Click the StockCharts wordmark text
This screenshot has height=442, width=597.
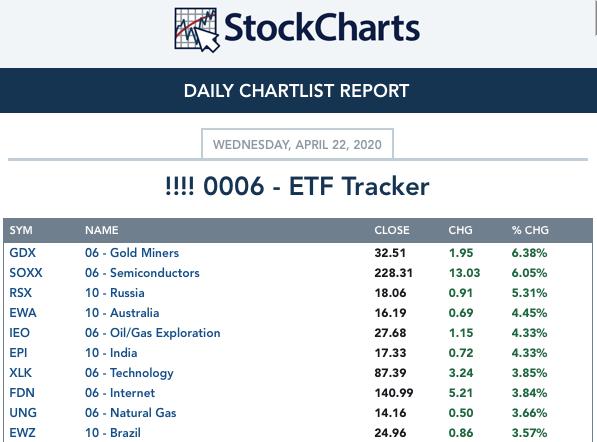(322, 28)
